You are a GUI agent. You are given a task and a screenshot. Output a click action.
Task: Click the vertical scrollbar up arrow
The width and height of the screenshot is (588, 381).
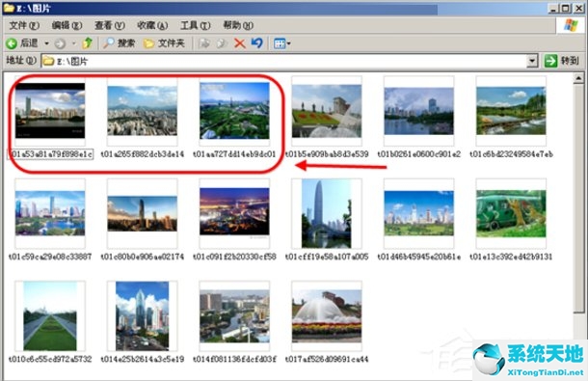click(578, 78)
